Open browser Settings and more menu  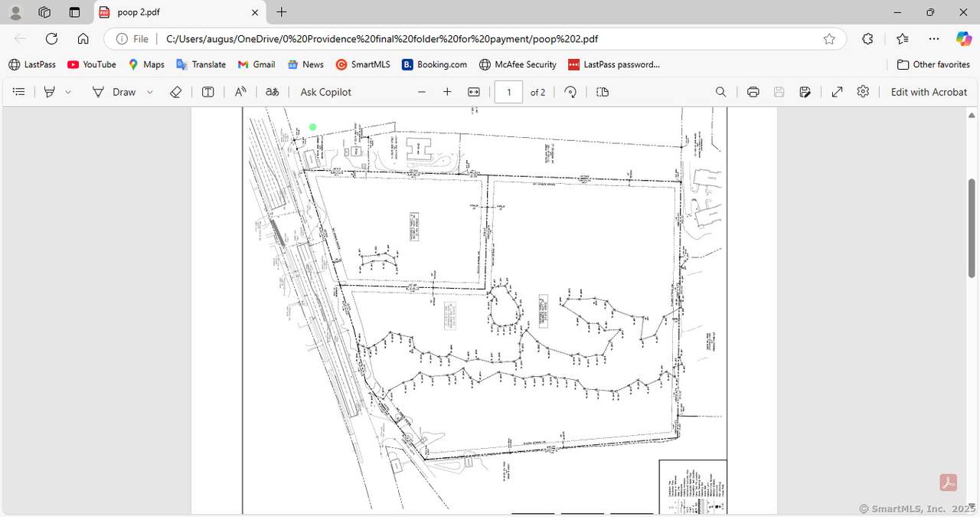(x=934, y=38)
